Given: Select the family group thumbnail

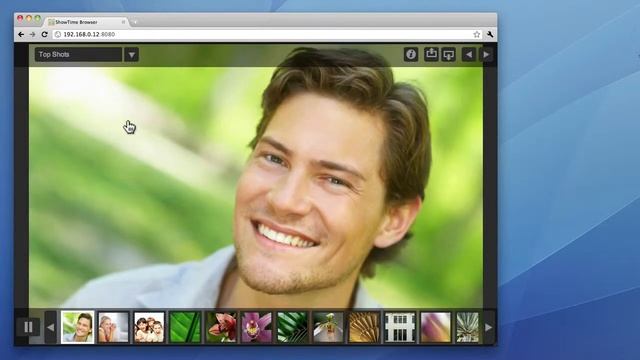Looking at the screenshot, I should coord(149,327).
